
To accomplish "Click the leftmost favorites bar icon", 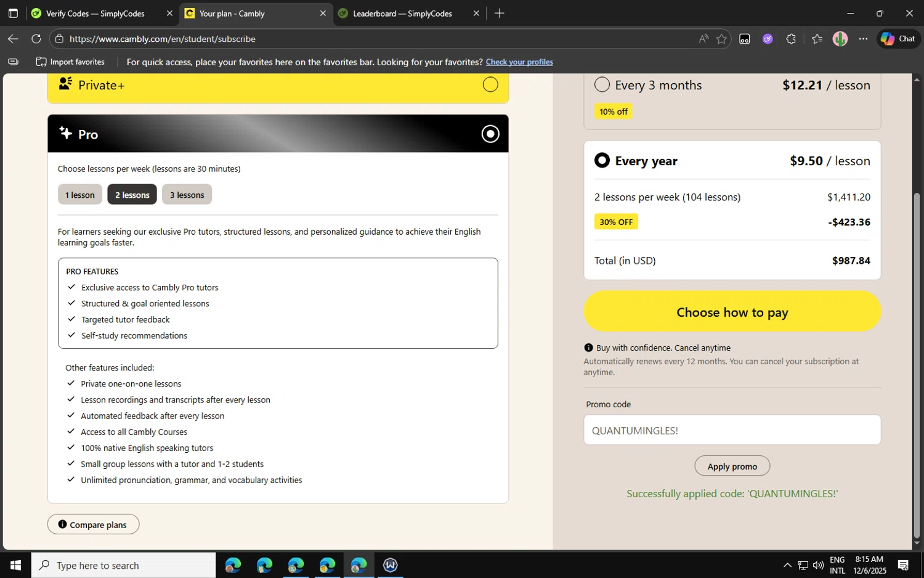I will (13, 62).
